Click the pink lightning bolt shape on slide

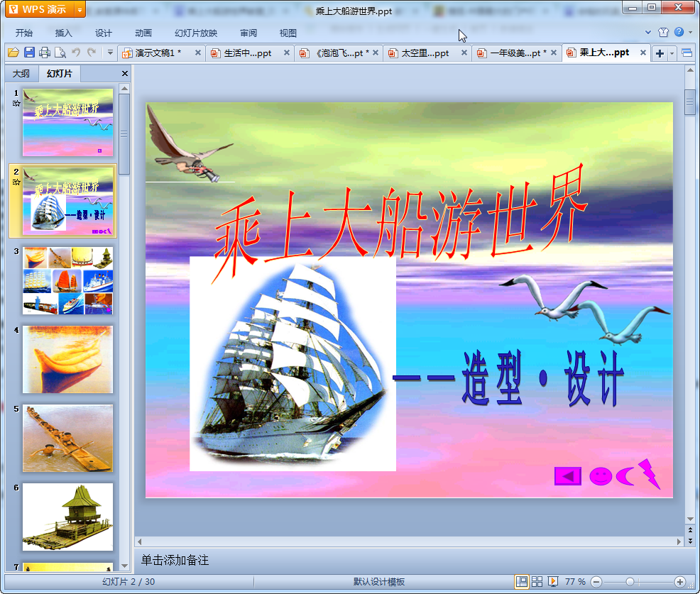tap(650, 473)
